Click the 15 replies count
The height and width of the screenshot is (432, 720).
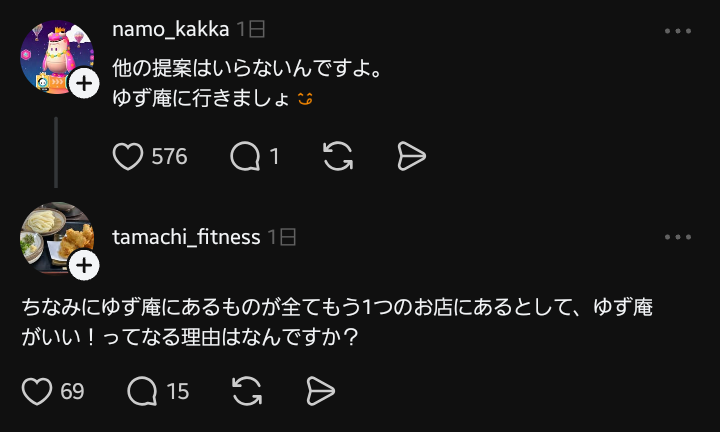pos(178,391)
